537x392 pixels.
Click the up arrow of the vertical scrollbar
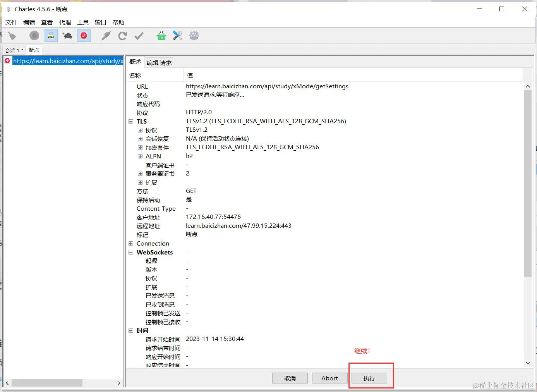coord(528,86)
